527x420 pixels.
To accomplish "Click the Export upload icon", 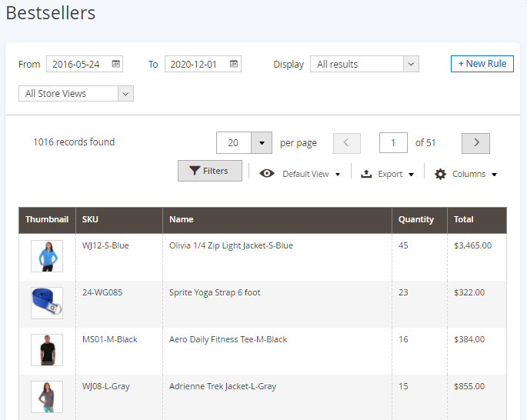I will pyautogui.click(x=367, y=174).
